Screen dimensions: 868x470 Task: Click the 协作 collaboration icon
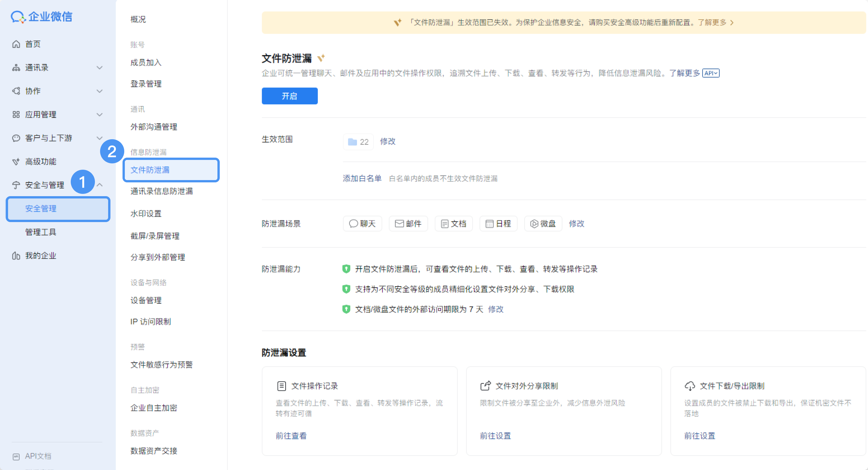(x=16, y=91)
